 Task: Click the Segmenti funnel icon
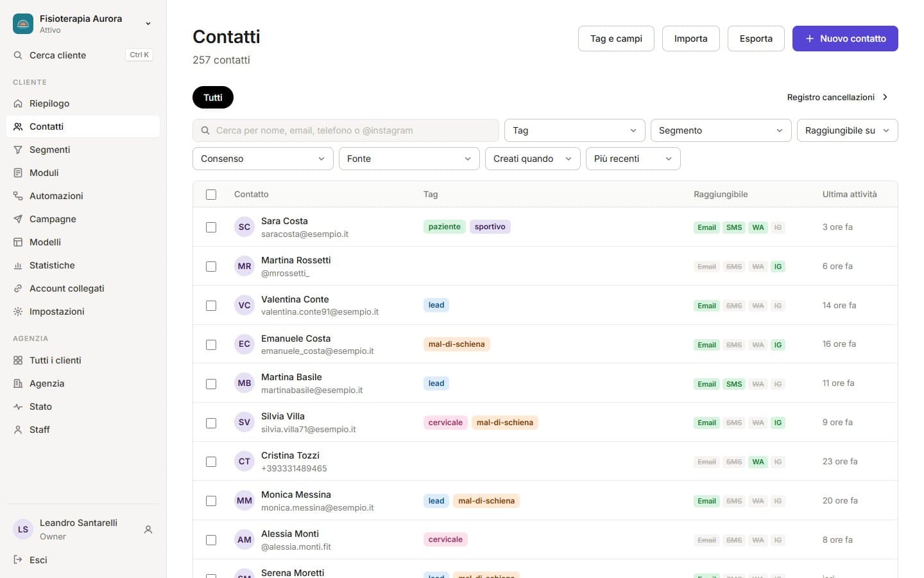(18, 150)
